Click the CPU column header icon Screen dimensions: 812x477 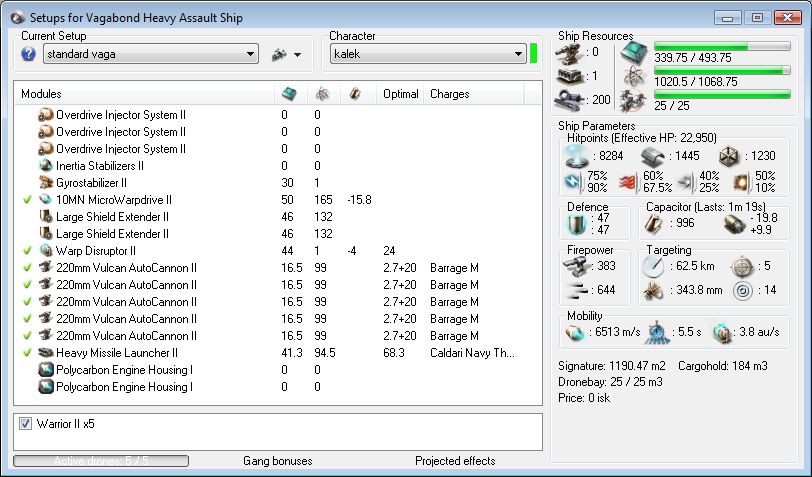click(x=289, y=94)
